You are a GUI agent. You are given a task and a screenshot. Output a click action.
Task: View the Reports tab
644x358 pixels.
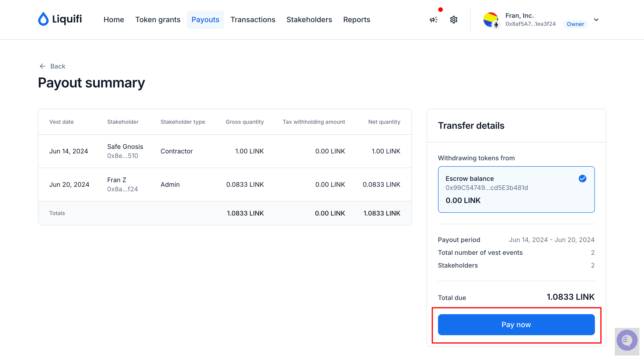[356, 19]
